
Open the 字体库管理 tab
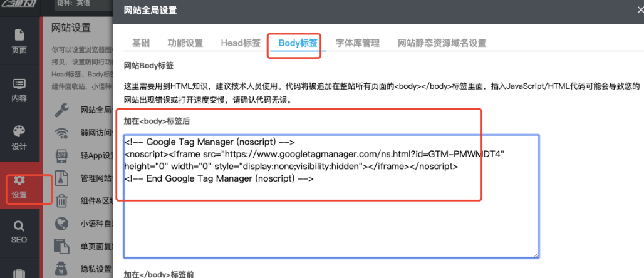click(x=357, y=43)
